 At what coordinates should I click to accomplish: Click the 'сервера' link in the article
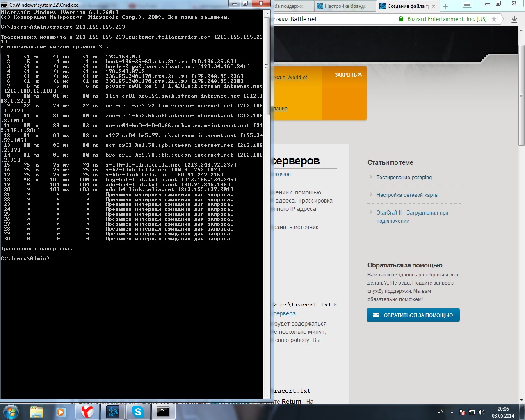point(285,313)
